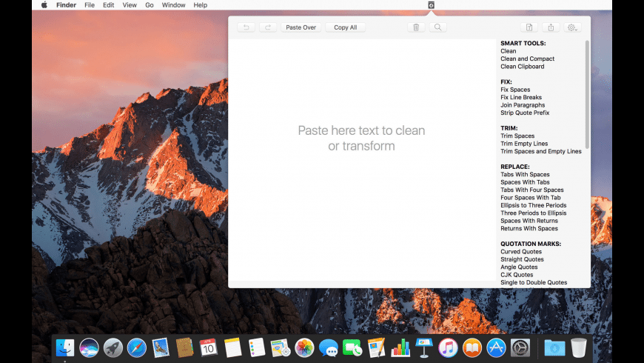Open the File menu
Viewport: 644px width, 363px height.
[x=90, y=5]
